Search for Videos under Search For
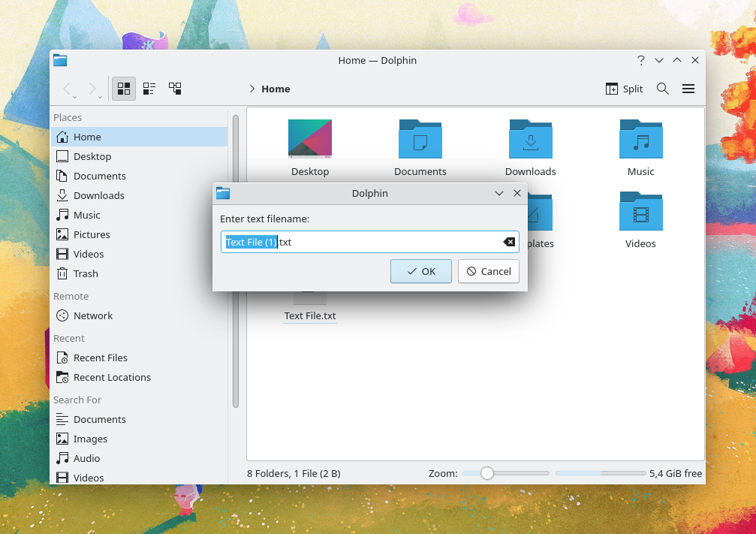The image size is (756, 534). [x=140, y=478]
